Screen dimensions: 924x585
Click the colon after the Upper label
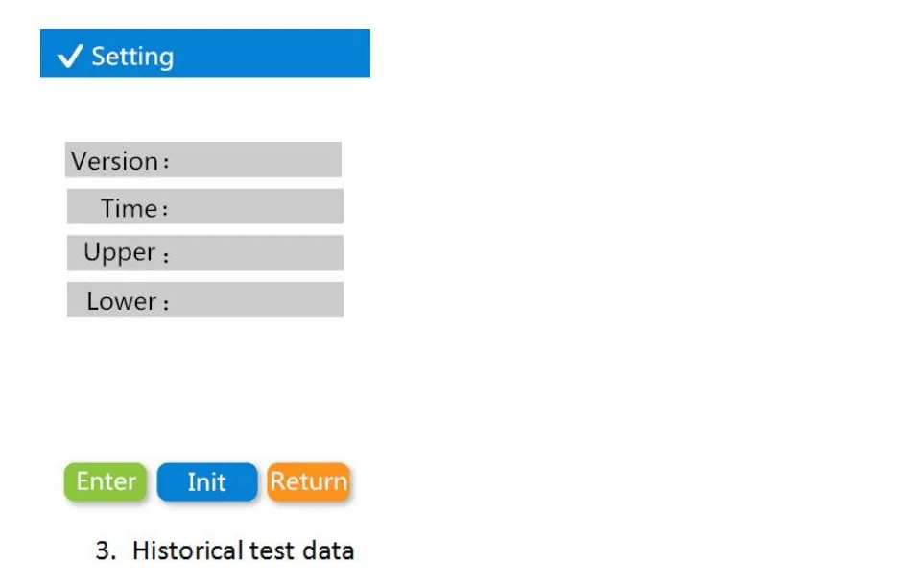[166, 258]
